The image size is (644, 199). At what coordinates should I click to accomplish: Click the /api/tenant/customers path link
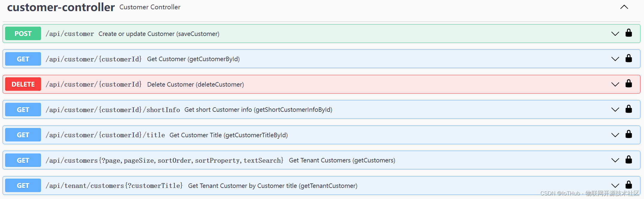point(114,186)
